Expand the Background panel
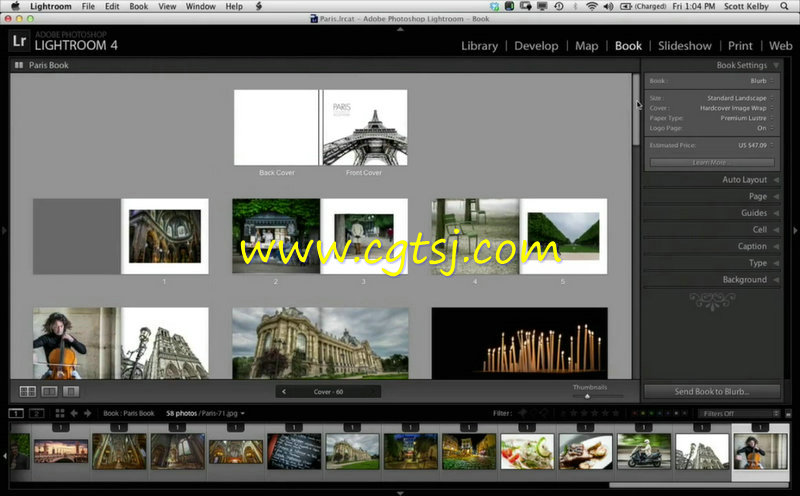 coord(776,280)
